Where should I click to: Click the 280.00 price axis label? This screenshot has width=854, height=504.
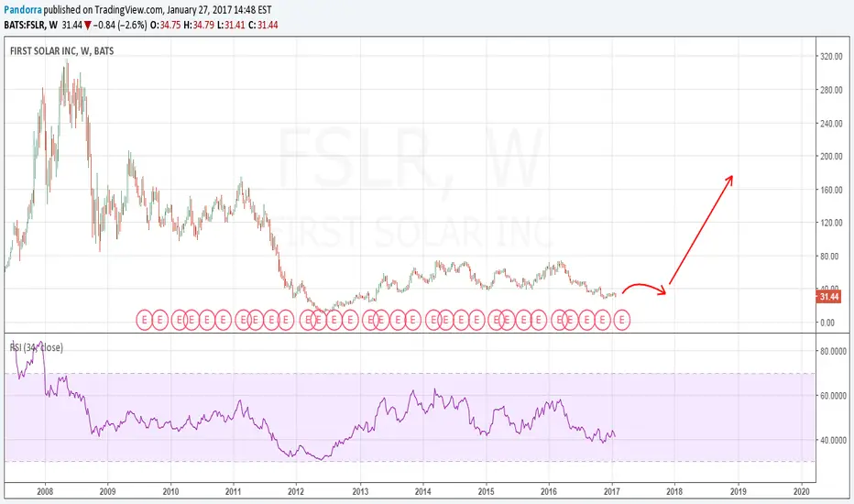pos(831,90)
